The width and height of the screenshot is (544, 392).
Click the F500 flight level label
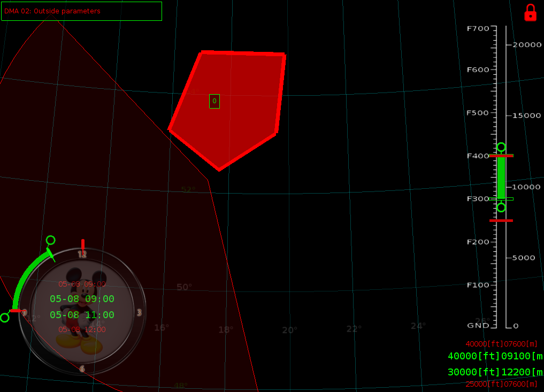coord(478,113)
